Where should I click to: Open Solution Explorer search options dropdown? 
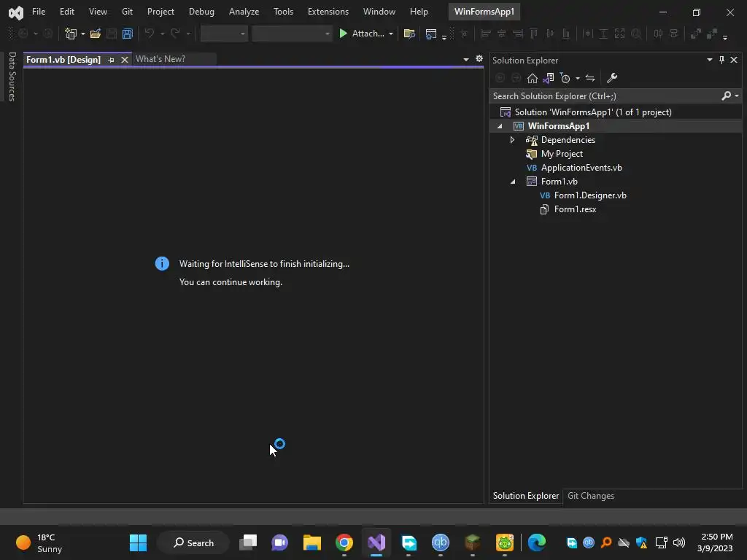click(x=737, y=96)
